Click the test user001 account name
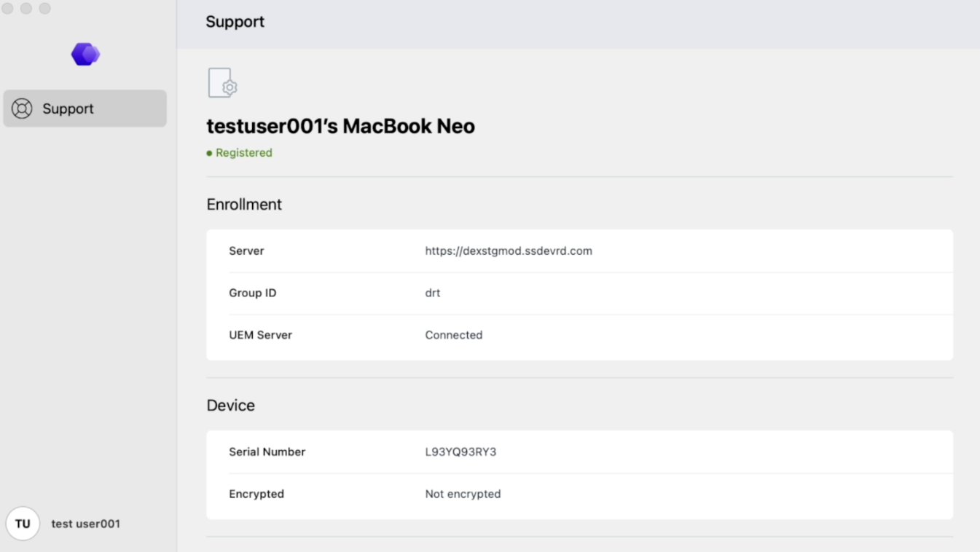Viewport: 980px width, 552px height. [86, 524]
